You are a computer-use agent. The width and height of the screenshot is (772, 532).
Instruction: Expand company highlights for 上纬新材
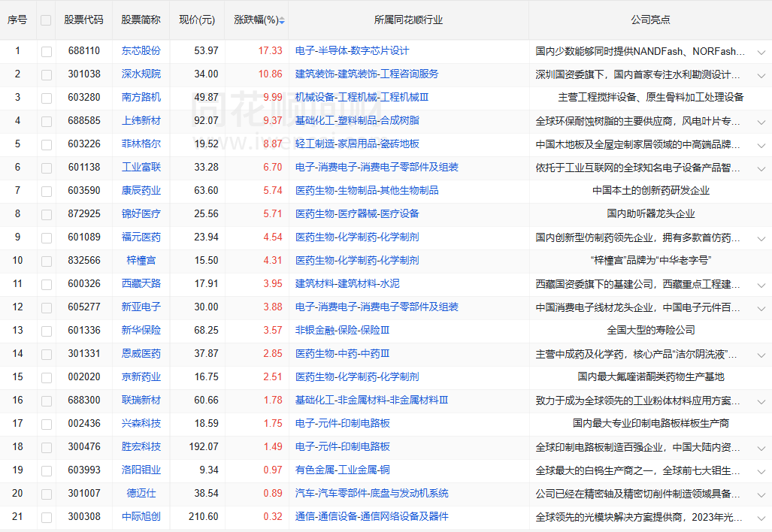pos(761,122)
